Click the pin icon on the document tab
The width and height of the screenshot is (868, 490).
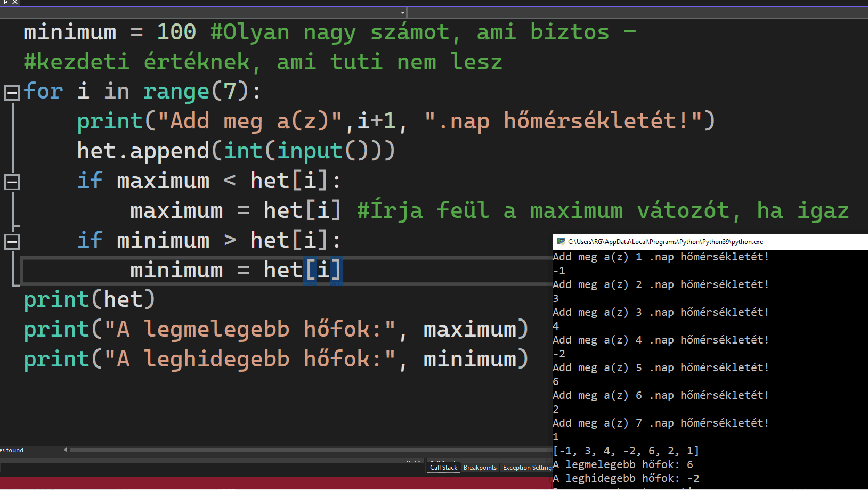pyautogui.click(x=5, y=2)
